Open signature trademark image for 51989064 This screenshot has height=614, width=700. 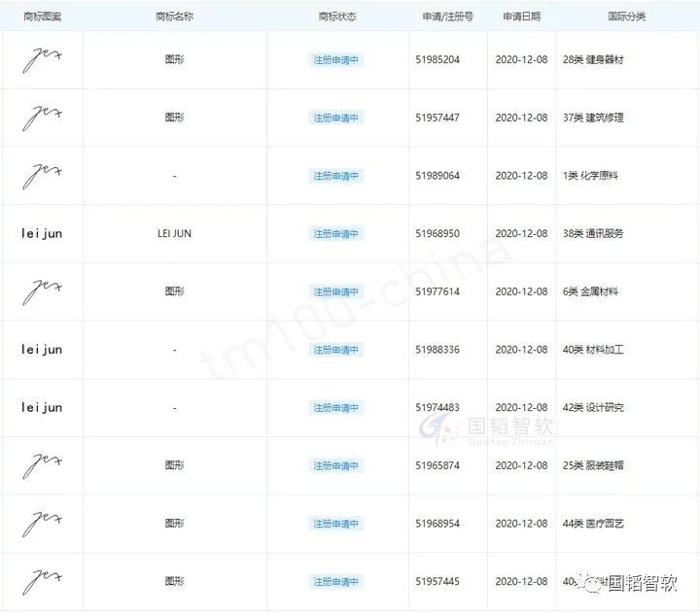[x=43, y=176]
